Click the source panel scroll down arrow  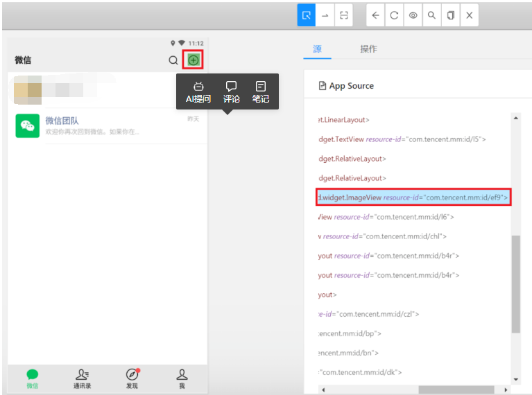(x=516, y=379)
